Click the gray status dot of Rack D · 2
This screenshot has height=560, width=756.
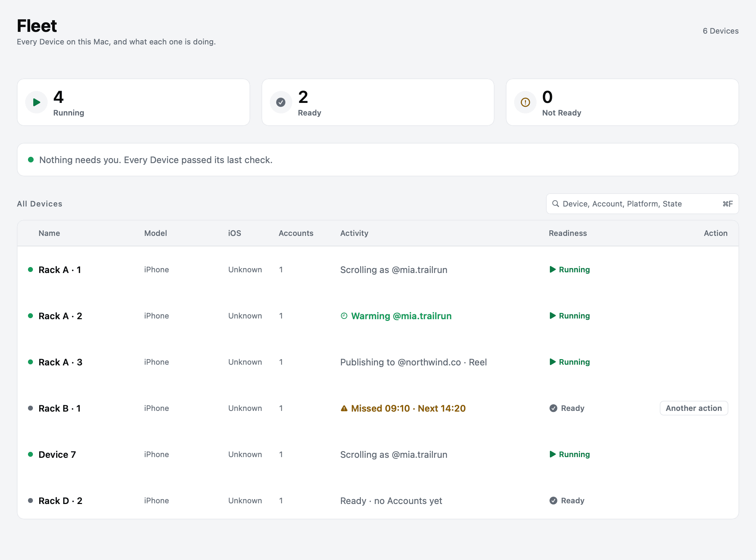[30, 500]
